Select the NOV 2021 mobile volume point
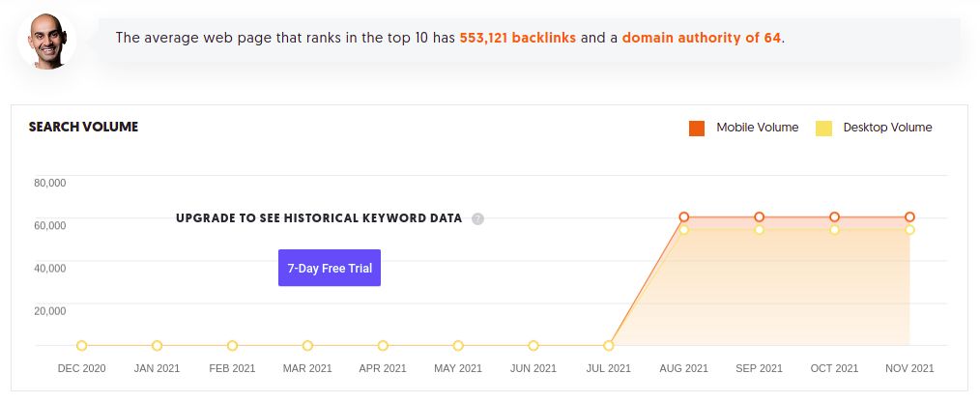Image resolution: width=980 pixels, height=403 pixels. (x=909, y=217)
